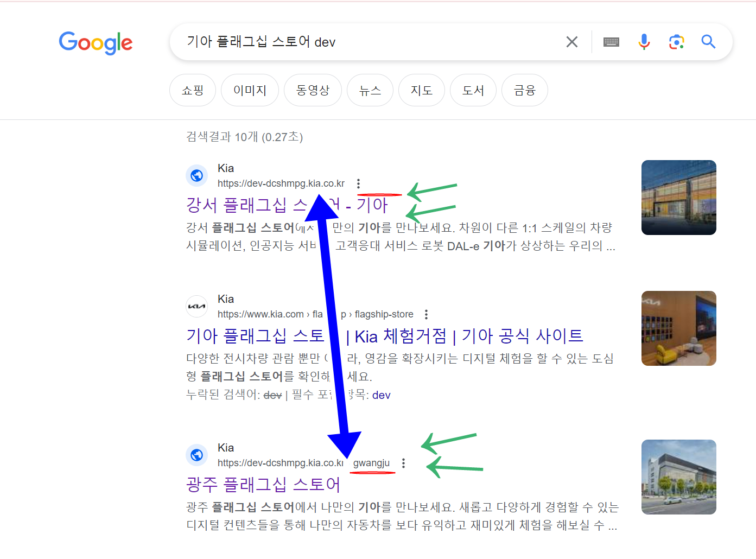Screen dimensions: 756x559
Task: Click the on-screen keyboard icon
Action: point(611,41)
